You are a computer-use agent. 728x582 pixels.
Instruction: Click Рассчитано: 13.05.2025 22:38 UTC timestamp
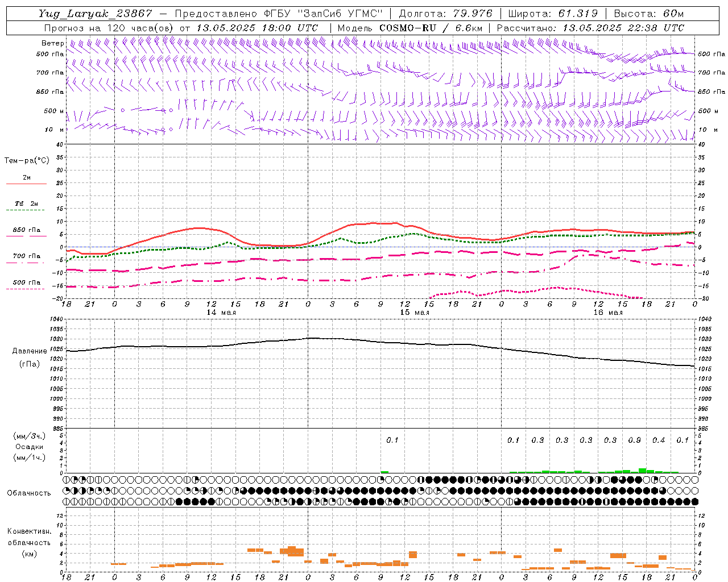(590, 28)
